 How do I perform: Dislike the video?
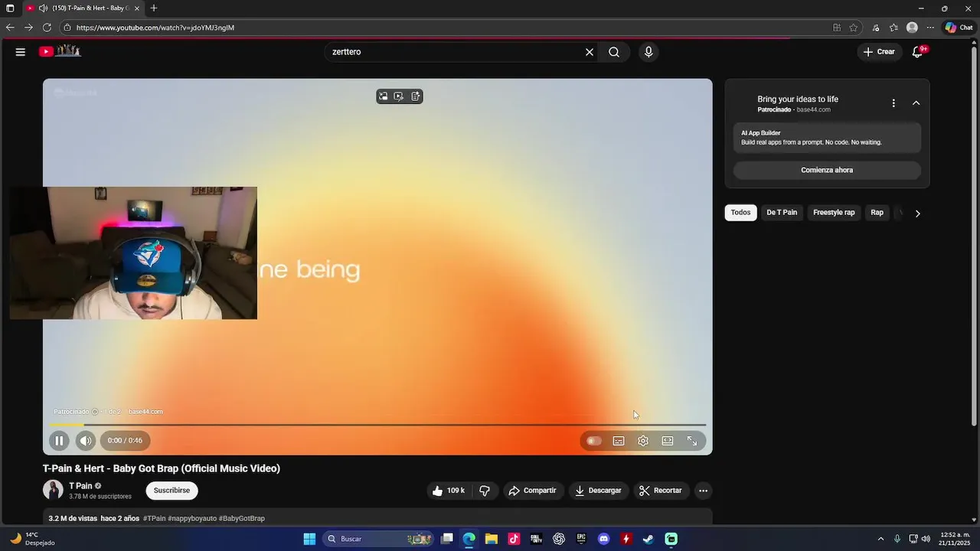point(485,491)
